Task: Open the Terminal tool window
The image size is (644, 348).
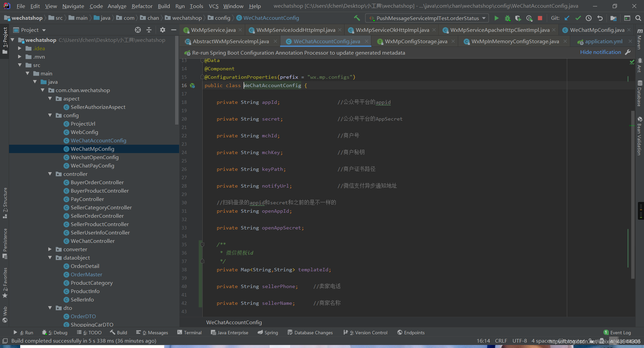Action: [x=190, y=333]
